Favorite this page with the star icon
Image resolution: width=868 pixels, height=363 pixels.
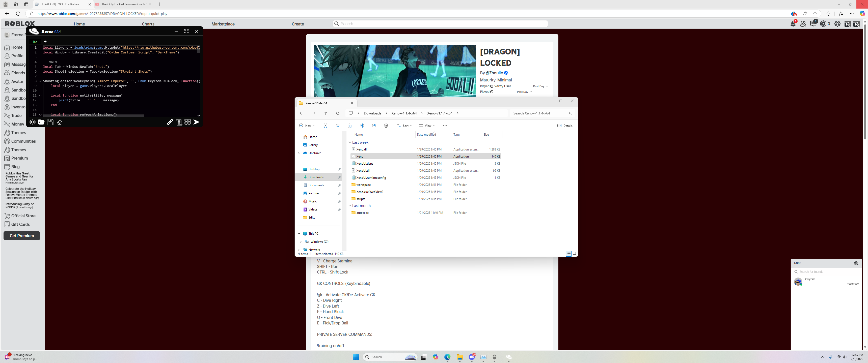[x=815, y=13]
